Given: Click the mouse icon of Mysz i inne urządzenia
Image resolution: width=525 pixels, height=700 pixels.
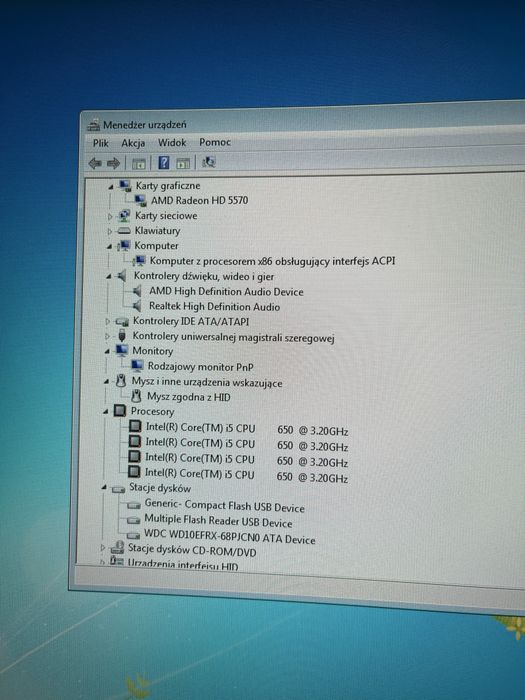Looking at the screenshot, I should [x=120, y=381].
